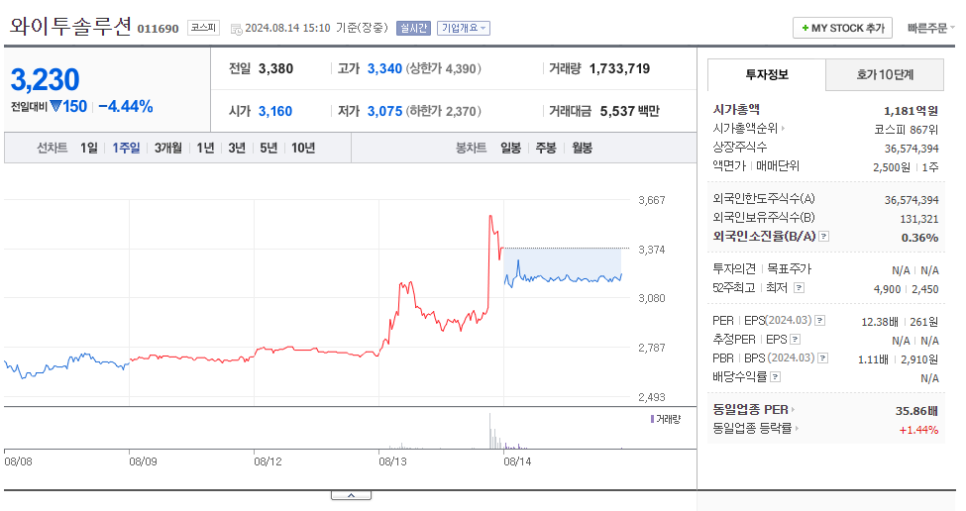Image resolution: width=966 pixels, height=511 pixels.
Task: Open help icon beside 추정PER EPS
Action: click(x=795, y=340)
